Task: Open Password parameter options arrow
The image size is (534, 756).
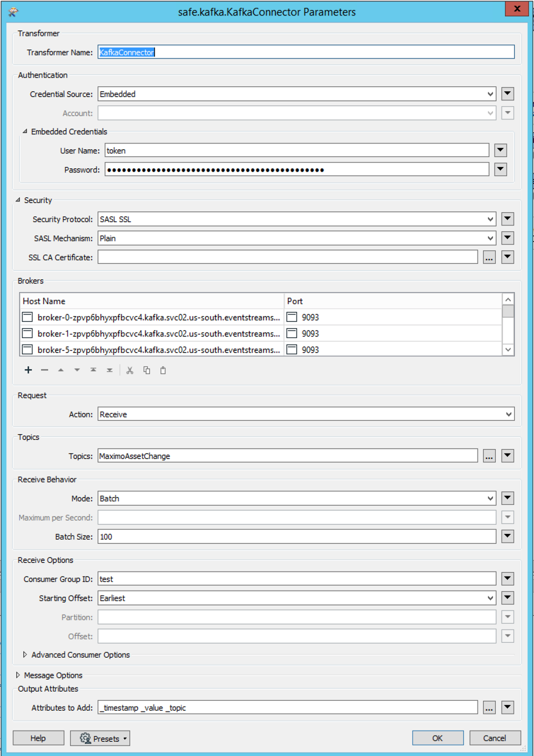Action: pyautogui.click(x=501, y=170)
